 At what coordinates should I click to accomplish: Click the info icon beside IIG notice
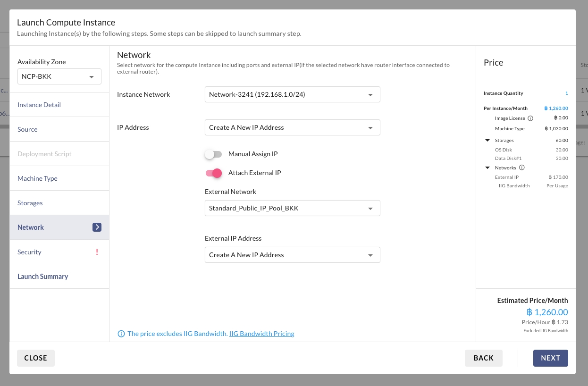tap(121, 334)
